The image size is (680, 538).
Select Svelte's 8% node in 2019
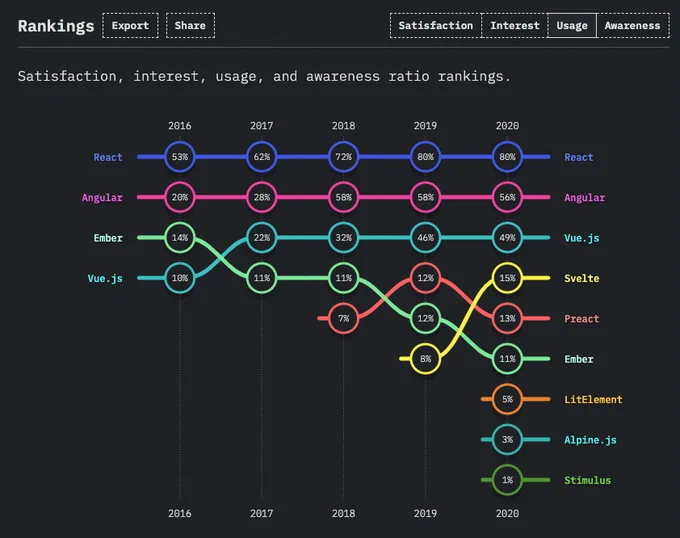(x=425, y=359)
